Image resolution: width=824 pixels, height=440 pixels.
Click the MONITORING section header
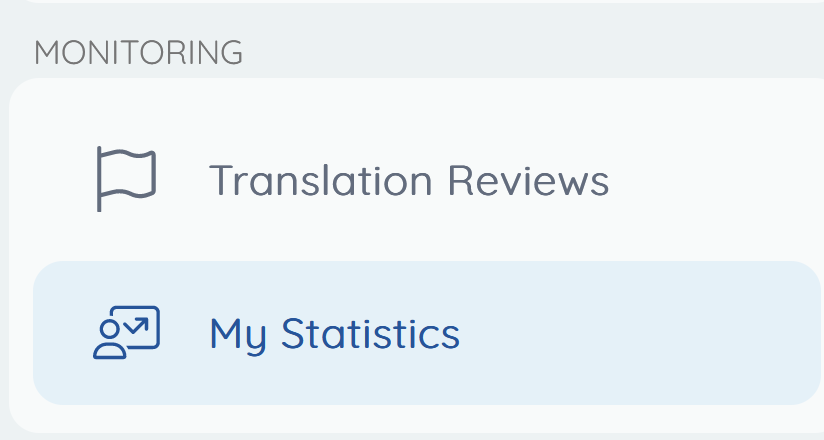click(138, 53)
